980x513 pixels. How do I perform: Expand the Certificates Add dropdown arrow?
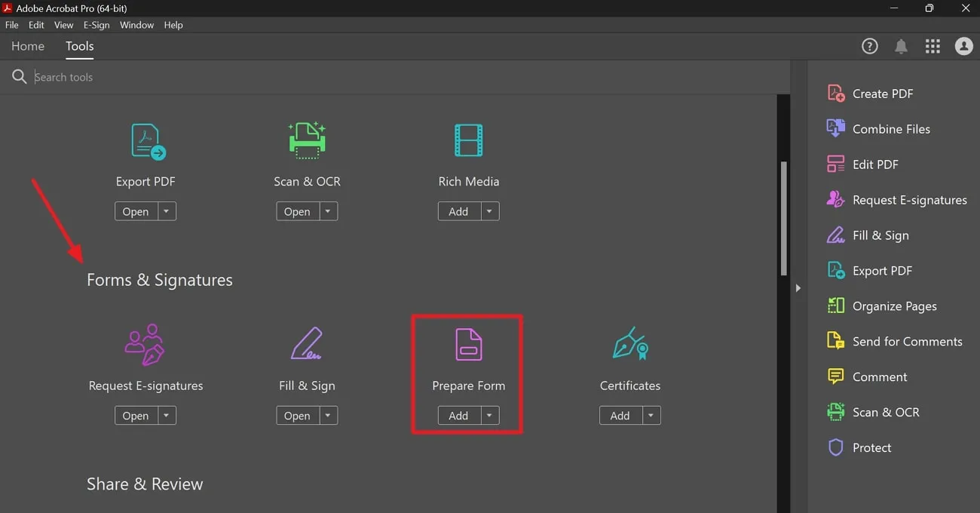click(x=651, y=415)
